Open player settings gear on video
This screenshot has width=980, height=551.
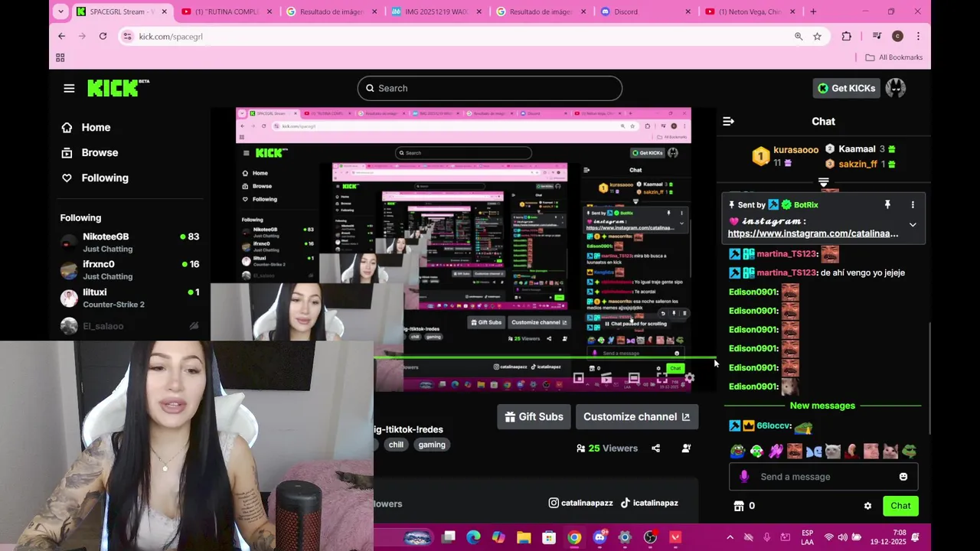click(689, 378)
